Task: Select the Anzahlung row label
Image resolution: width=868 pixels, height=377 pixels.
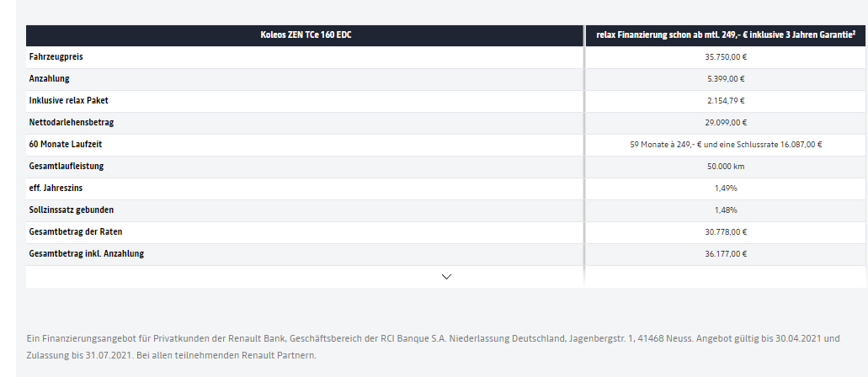Action: coord(50,78)
